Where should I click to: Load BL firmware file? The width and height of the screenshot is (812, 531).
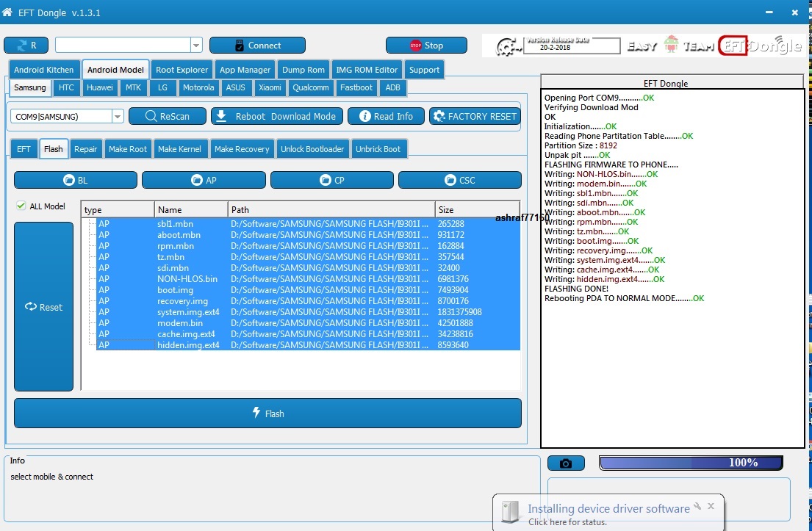(76, 180)
